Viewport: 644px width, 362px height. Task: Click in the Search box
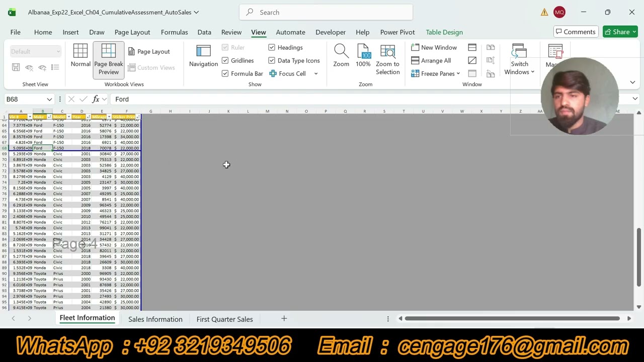point(326,12)
